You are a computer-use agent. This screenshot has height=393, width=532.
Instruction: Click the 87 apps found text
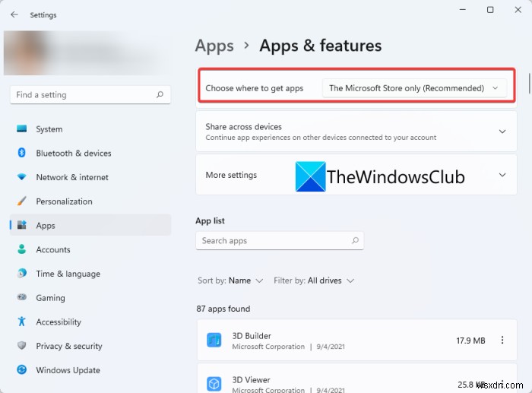223,309
